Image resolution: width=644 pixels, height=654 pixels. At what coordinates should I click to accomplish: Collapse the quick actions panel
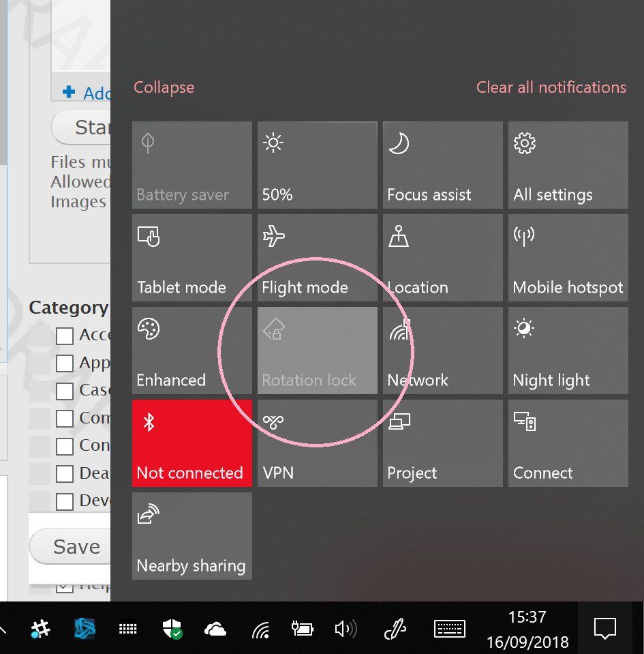click(x=164, y=87)
